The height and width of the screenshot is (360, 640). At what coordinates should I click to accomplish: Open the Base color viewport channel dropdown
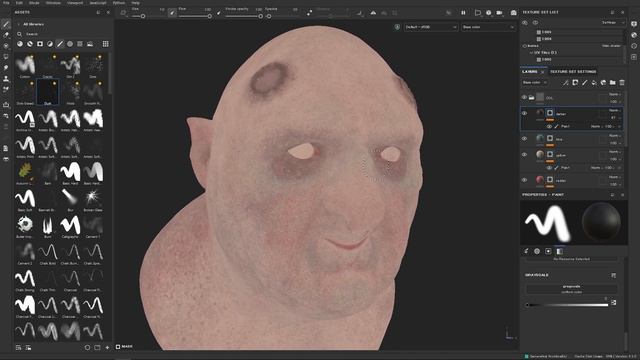488,27
